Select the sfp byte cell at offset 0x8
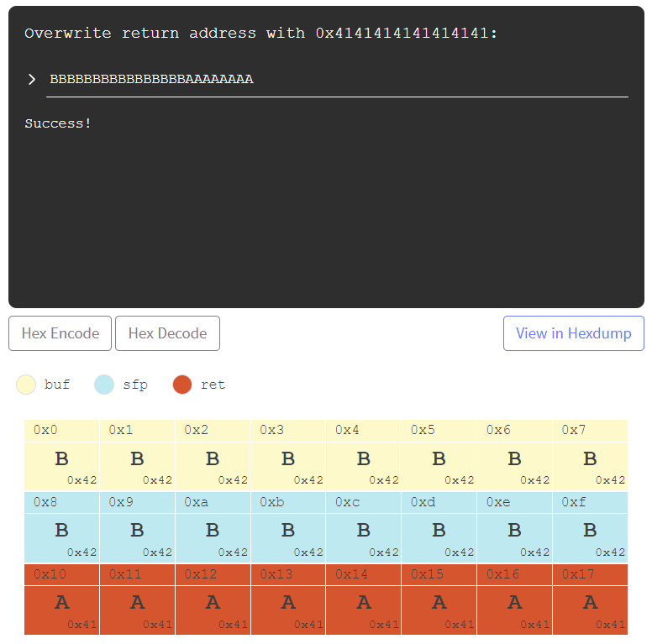This screenshot has height=644, width=652. tap(61, 527)
